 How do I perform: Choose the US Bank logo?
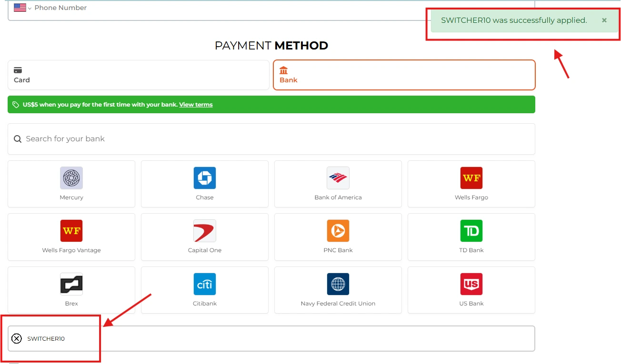tap(471, 284)
